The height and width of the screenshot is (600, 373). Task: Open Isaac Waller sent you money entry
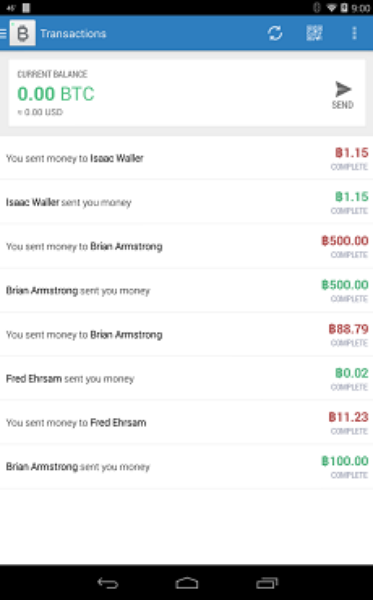click(x=186, y=202)
